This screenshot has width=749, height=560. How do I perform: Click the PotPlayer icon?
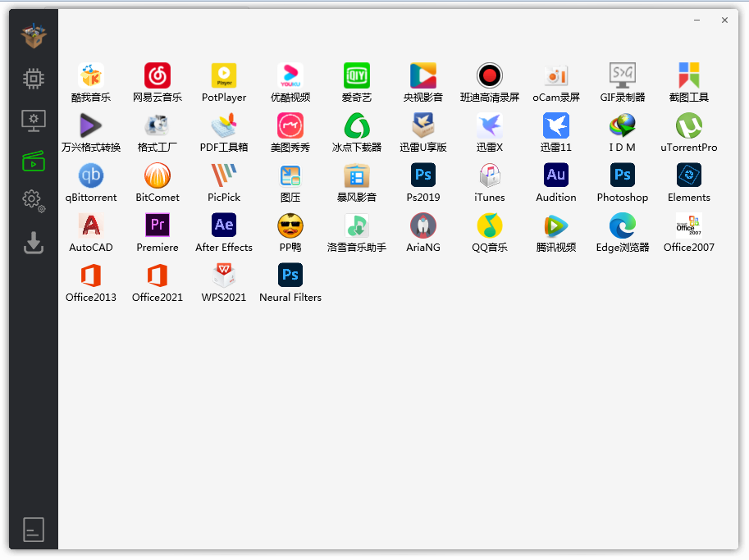[x=224, y=76]
